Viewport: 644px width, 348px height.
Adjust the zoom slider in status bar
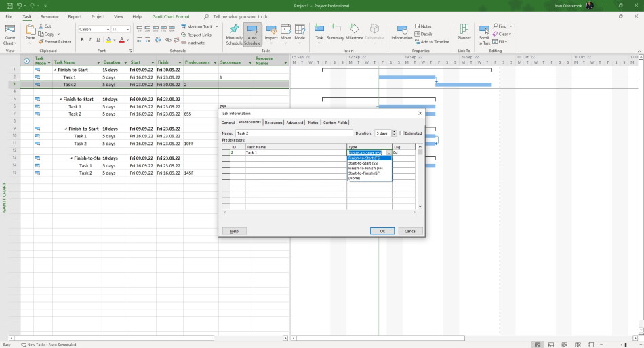tap(625, 345)
